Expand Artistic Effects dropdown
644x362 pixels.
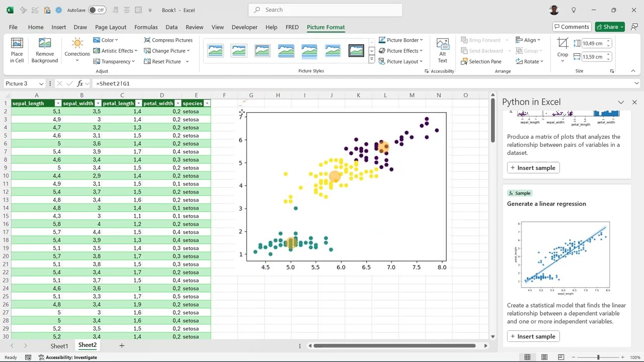click(x=115, y=51)
